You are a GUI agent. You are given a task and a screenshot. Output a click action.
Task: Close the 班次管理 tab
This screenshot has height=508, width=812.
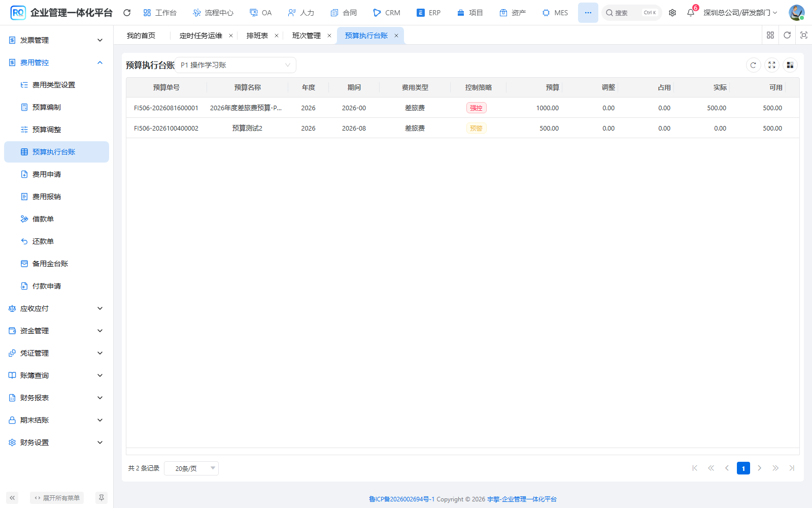329,36
